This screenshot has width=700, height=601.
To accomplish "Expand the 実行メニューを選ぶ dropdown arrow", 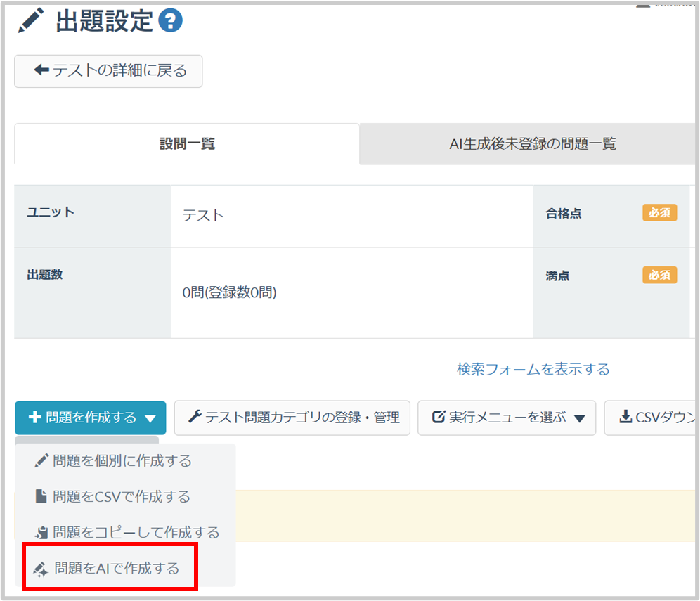I will pyautogui.click(x=579, y=419).
